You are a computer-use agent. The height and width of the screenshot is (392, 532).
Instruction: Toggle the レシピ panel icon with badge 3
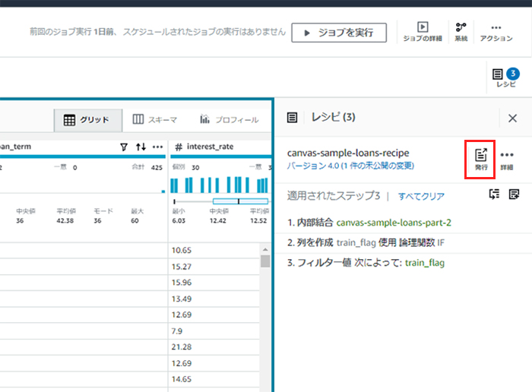(x=506, y=77)
